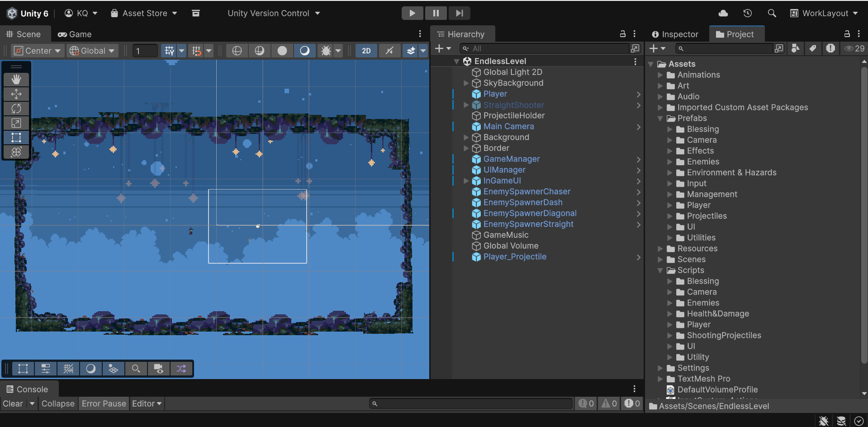This screenshot has height=427, width=868.
Task: Select the Hand view tool
Action: (16, 80)
